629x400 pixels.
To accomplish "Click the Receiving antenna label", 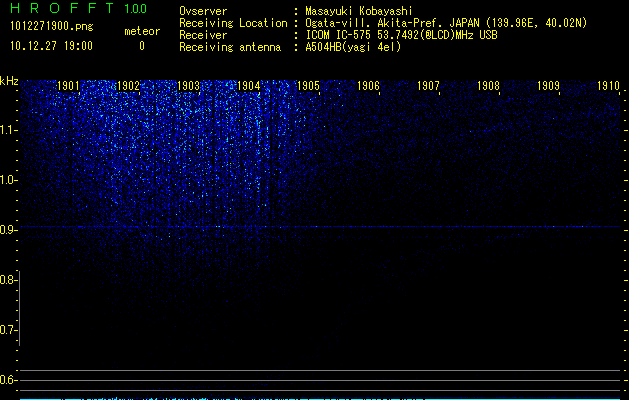I will tap(230, 47).
